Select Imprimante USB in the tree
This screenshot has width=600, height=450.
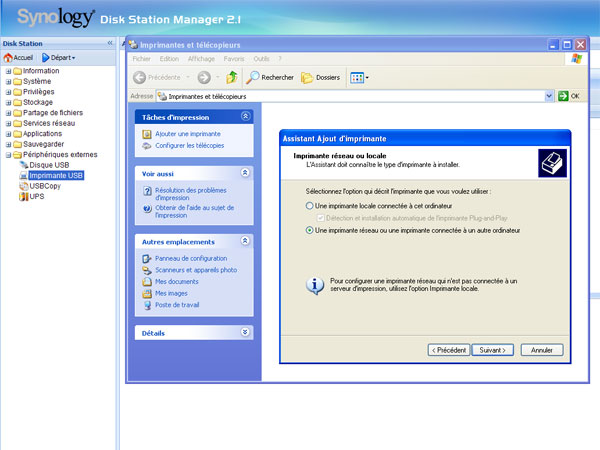(56, 176)
